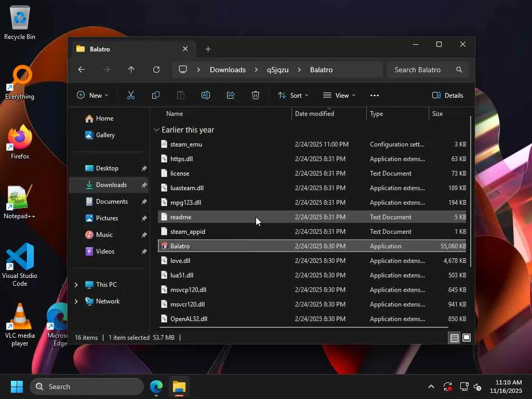The image size is (532, 399).
Task: Click the taskbar Search box
Action: tap(87, 387)
